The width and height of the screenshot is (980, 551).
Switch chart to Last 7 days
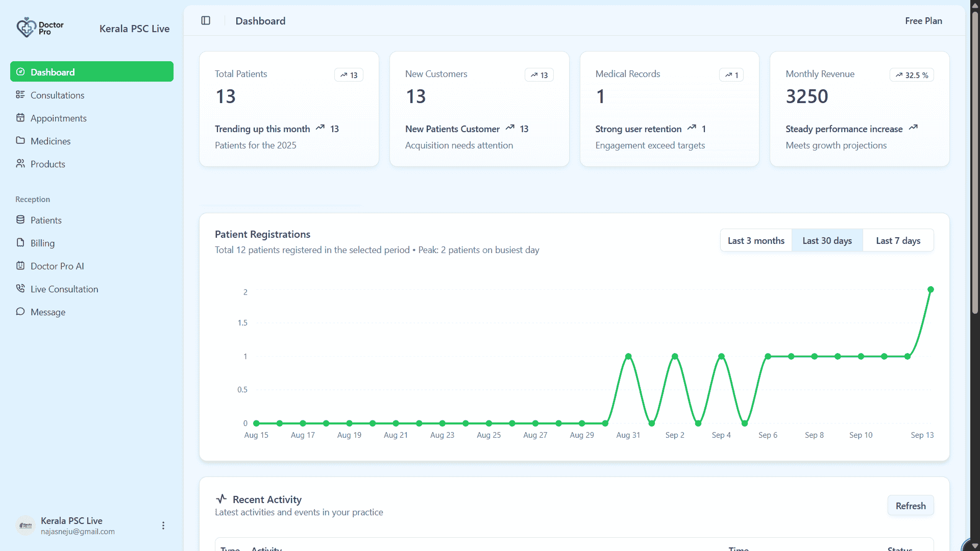click(x=898, y=240)
